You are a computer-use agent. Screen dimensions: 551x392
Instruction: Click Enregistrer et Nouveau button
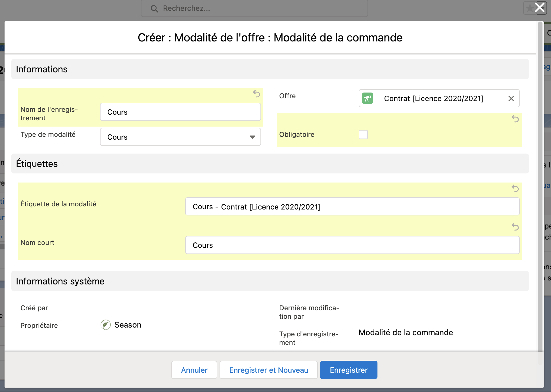click(268, 370)
